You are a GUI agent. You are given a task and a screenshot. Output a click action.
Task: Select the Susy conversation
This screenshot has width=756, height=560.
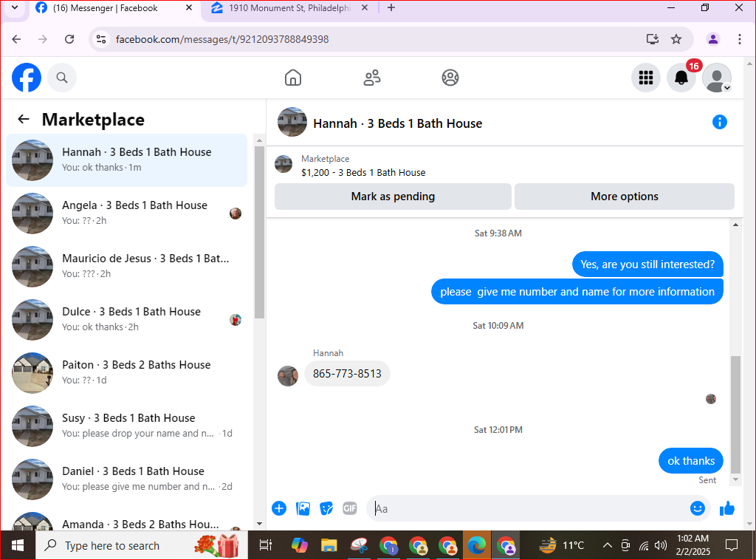coord(127,426)
